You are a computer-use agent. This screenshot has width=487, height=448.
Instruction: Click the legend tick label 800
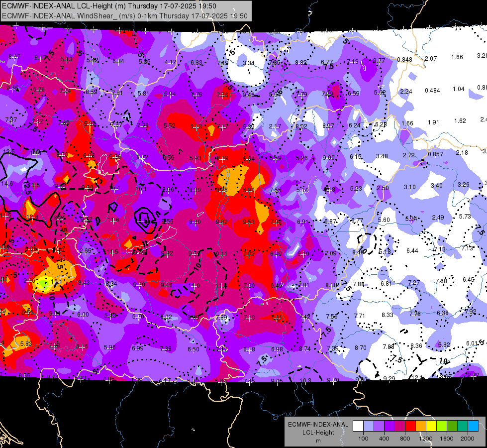click(405, 439)
